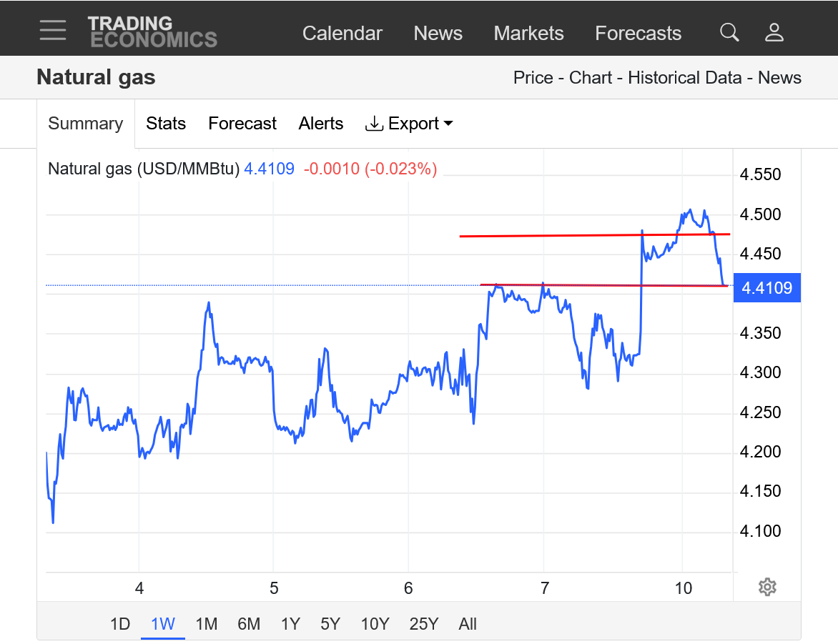Open the hamburger navigation menu
This screenshot has width=838, height=644.
point(53,31)
